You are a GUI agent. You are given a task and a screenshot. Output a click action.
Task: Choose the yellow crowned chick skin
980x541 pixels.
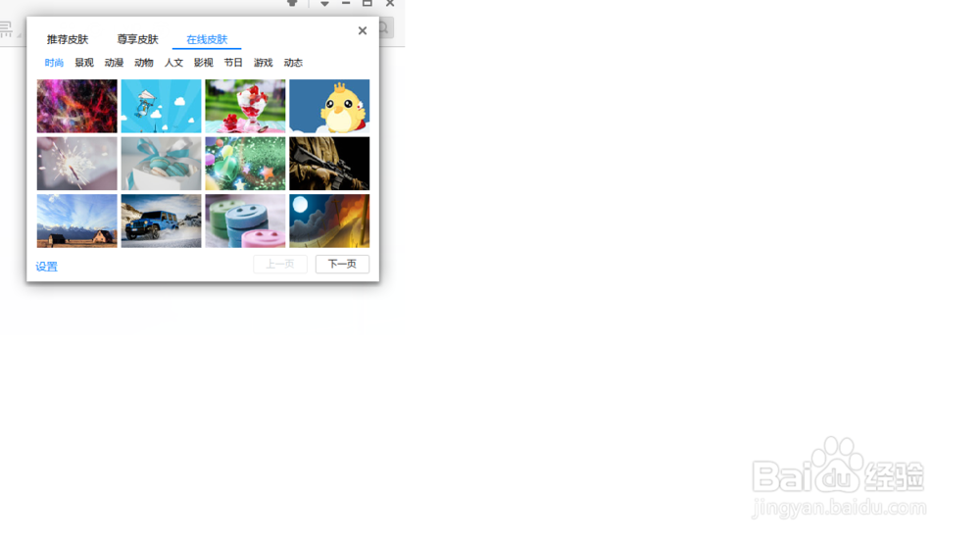329,106
